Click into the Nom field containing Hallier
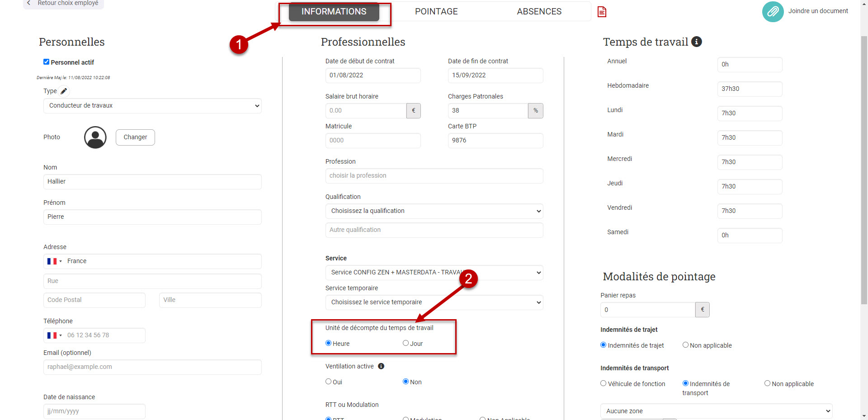Screen dimensions: 868x420 152,182
